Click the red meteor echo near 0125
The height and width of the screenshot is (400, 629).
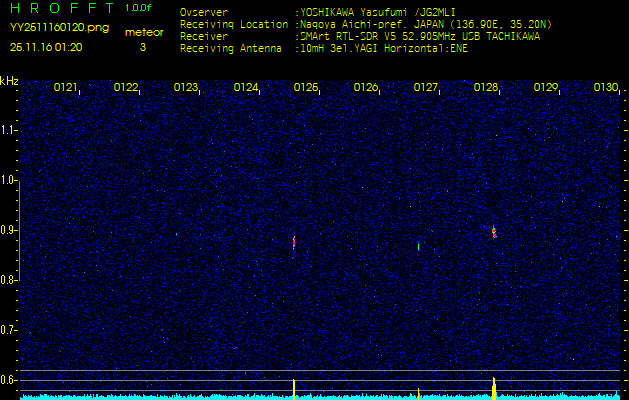294,242
